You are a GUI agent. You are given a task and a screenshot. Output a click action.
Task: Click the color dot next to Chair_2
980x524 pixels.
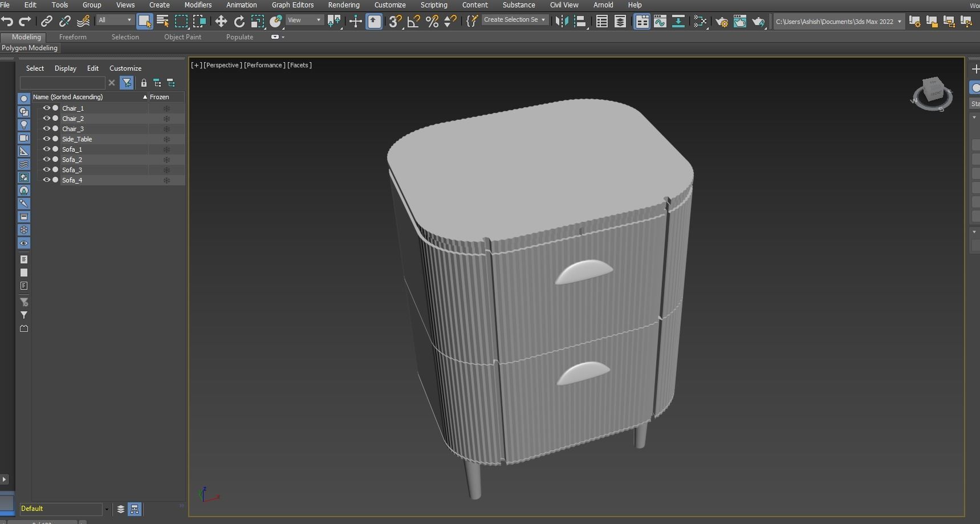[55, 118]
